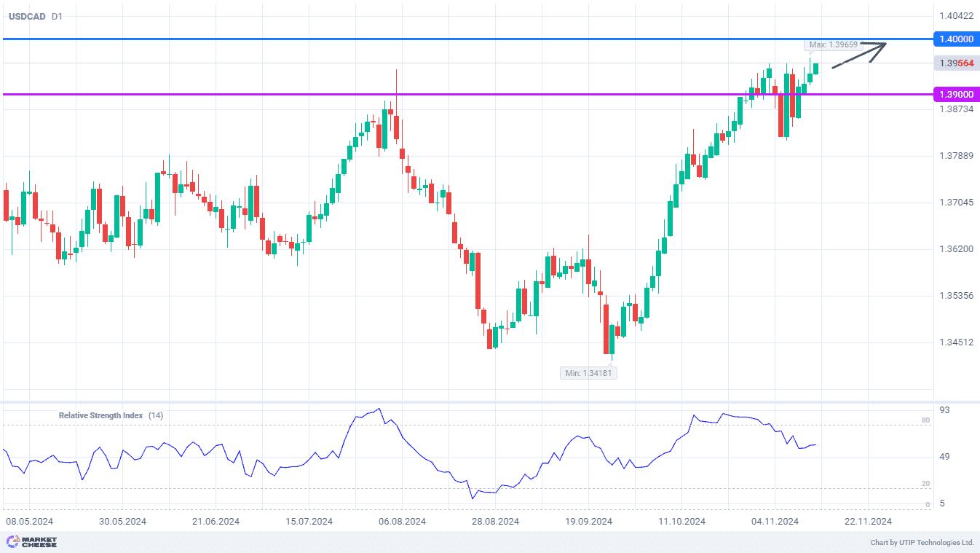Click the current price 1.39564 marker

point(955,63)
